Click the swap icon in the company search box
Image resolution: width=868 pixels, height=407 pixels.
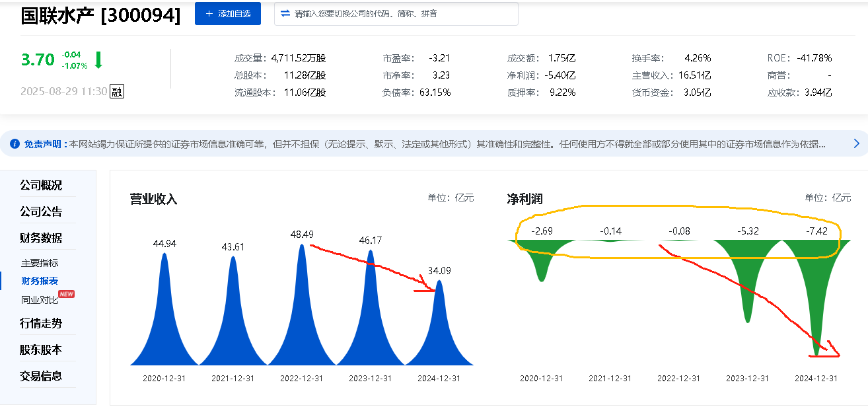(285, 13)
